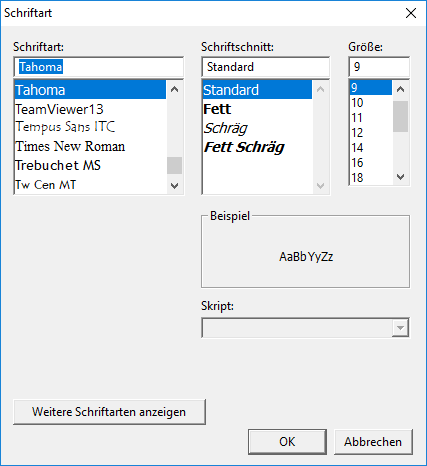Select the Fett font style
Viewport: 427px width, 466px height.
coord(257,109)
